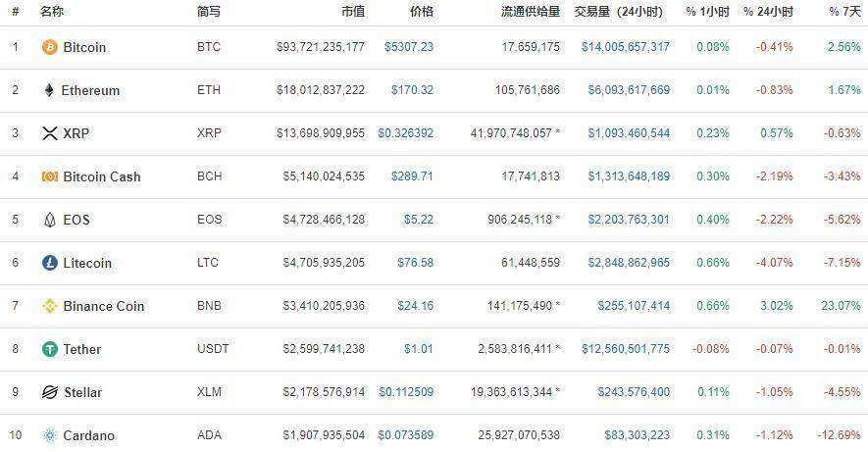The height and width of the screenshot is (452, 868).
Task: Sort by 流通供给量 column header
Action: click(x=531, y=12)
